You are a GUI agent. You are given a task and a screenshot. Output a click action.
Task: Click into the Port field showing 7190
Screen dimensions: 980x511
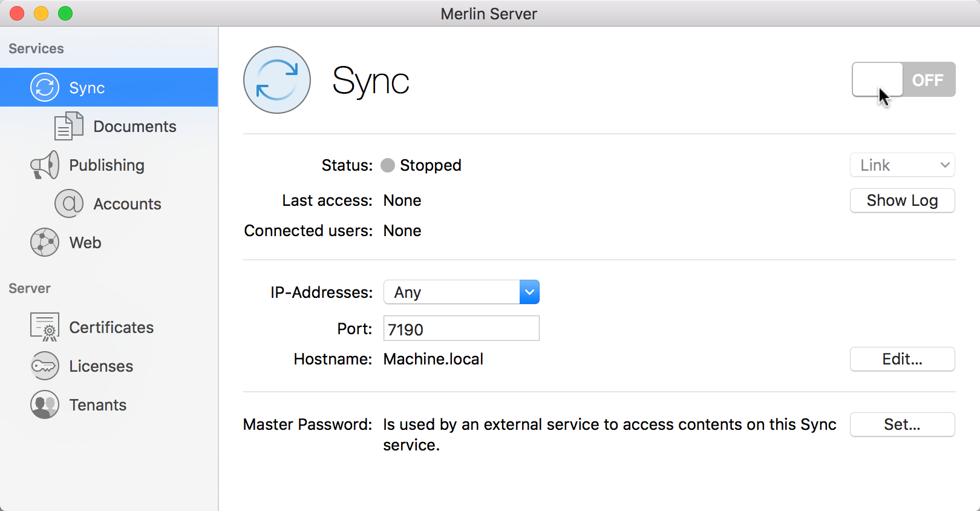click(x=462, y=328)
